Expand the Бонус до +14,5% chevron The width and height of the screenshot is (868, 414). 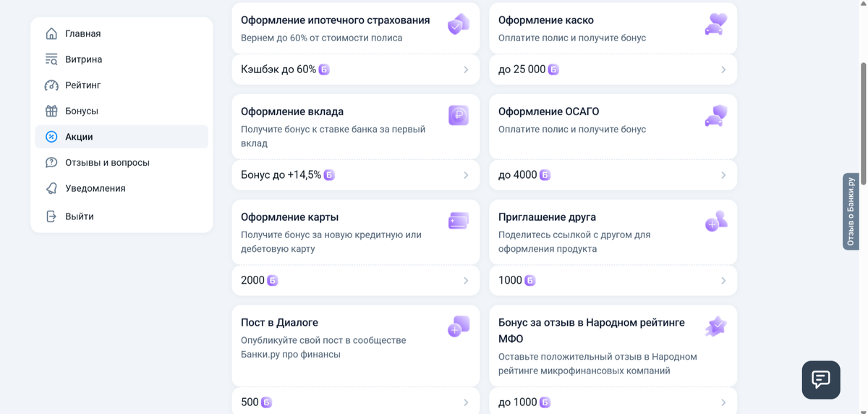click(466, 175)
